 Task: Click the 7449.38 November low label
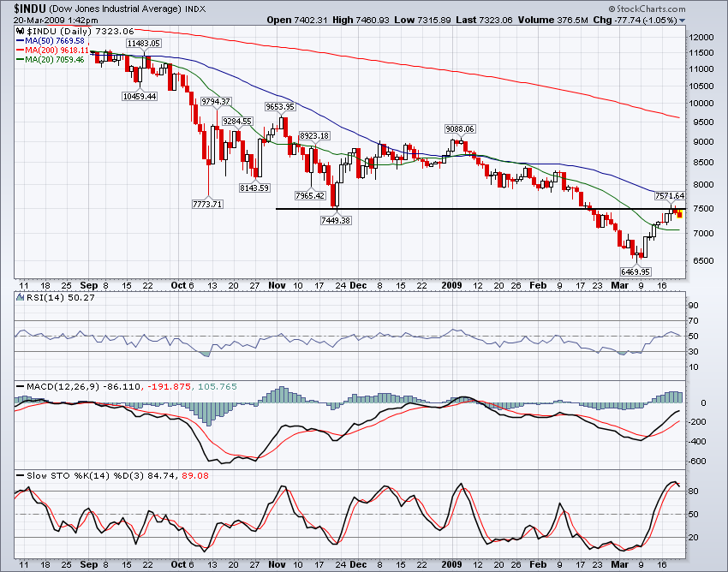[336, 221]
